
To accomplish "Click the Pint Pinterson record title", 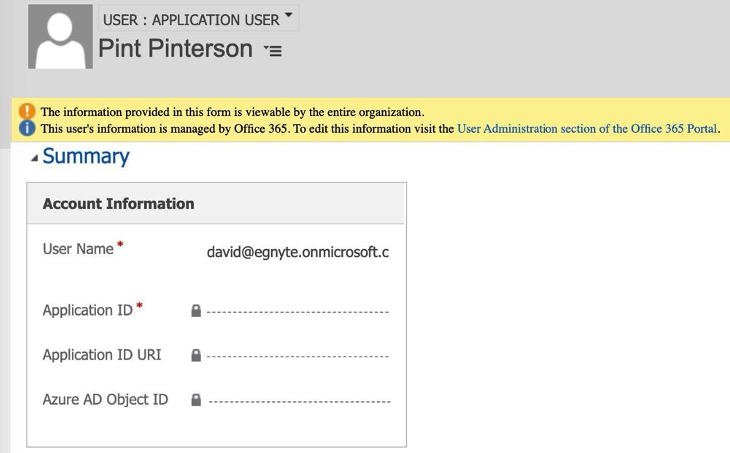I will [x=176, y=48].
